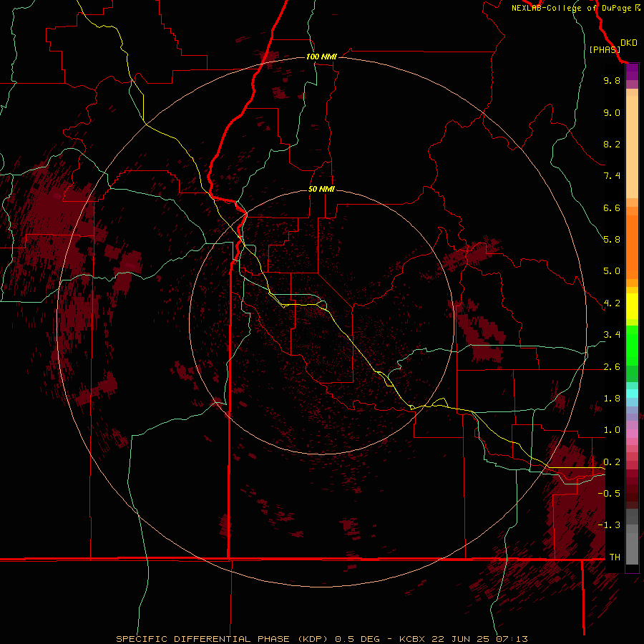The width and height of the screenshot is (644, 644).
Task: Click the DKD label above color scale
Action: click(628, 43)
